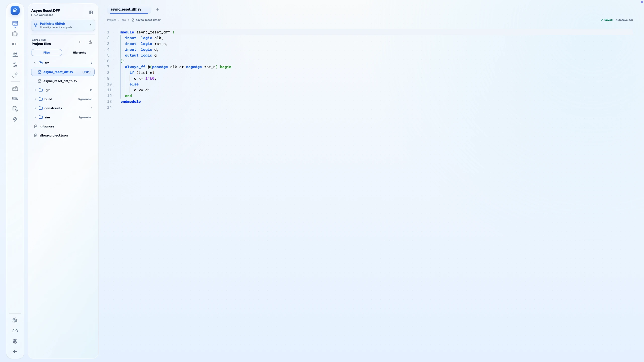Open the speed gauge icon
This screenshot has height=362, width=644.
pyautogui.click(x=15, y=331)
